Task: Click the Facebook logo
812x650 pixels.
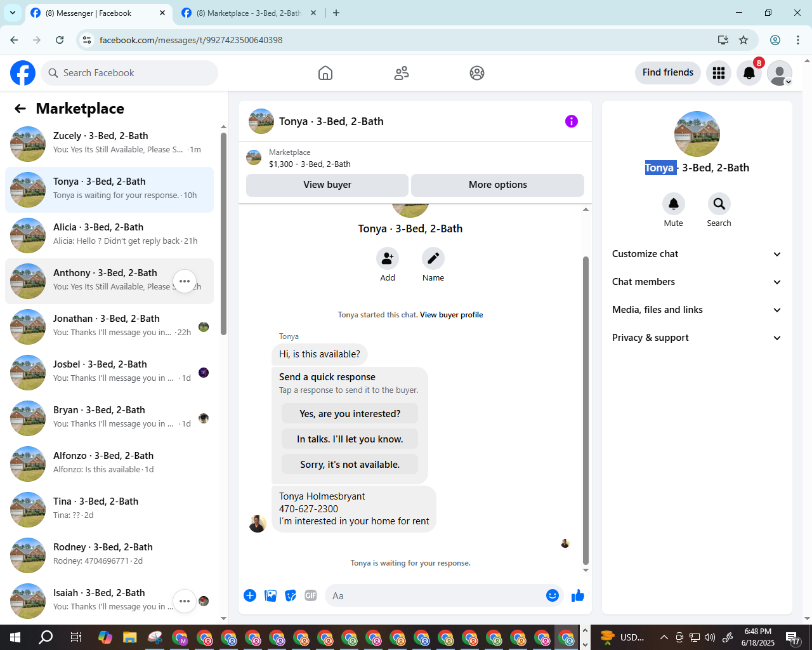Action: click(23, 73)
